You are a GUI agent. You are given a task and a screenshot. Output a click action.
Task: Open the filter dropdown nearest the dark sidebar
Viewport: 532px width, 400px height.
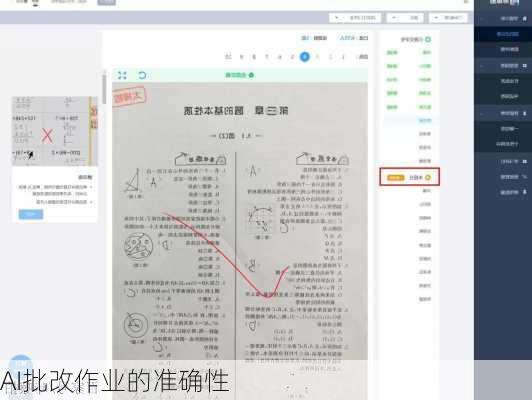pos(449,18)
